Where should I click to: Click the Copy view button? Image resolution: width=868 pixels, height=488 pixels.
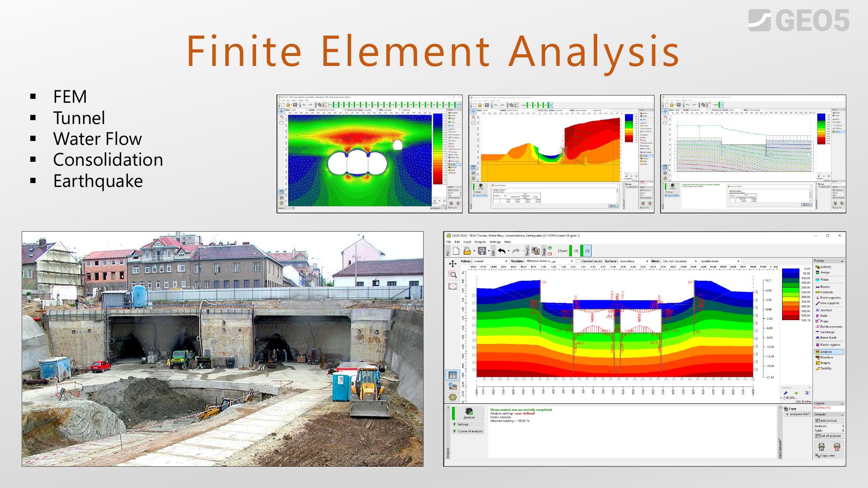coord(829,455)
